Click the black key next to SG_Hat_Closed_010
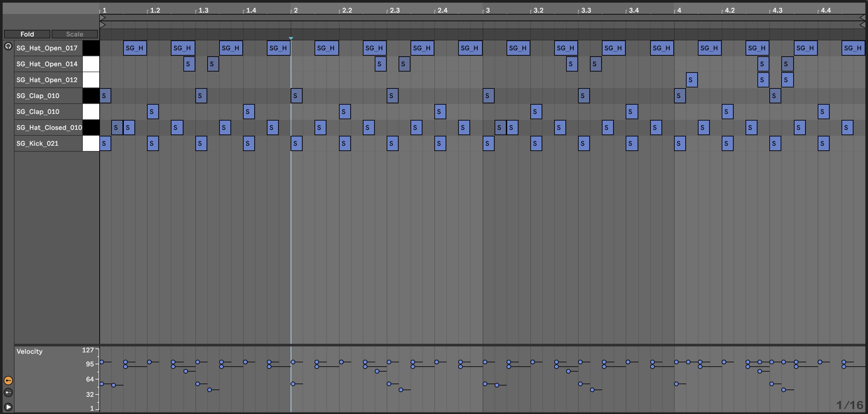The width and height of the screenshot is (868, 414). (x=91, y=128)
